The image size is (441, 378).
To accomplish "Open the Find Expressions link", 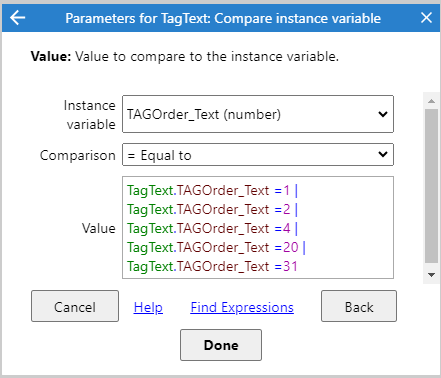I will point(242,307).
